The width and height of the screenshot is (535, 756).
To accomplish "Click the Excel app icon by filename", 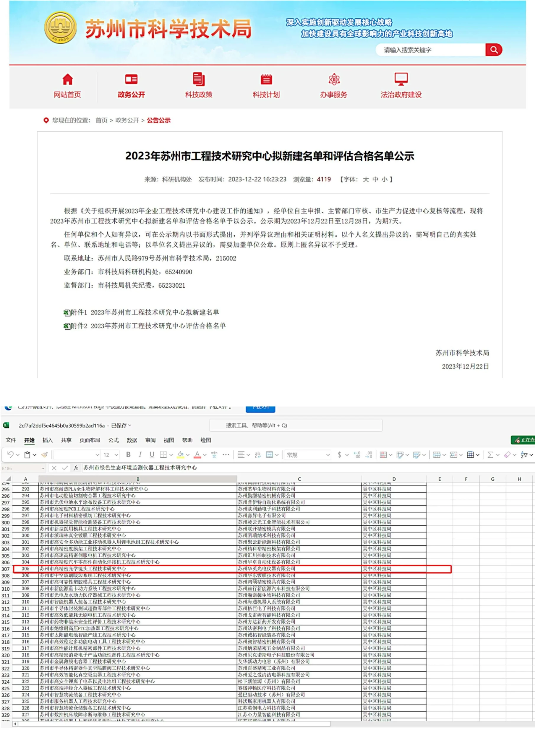I will [x=6, y=426].
